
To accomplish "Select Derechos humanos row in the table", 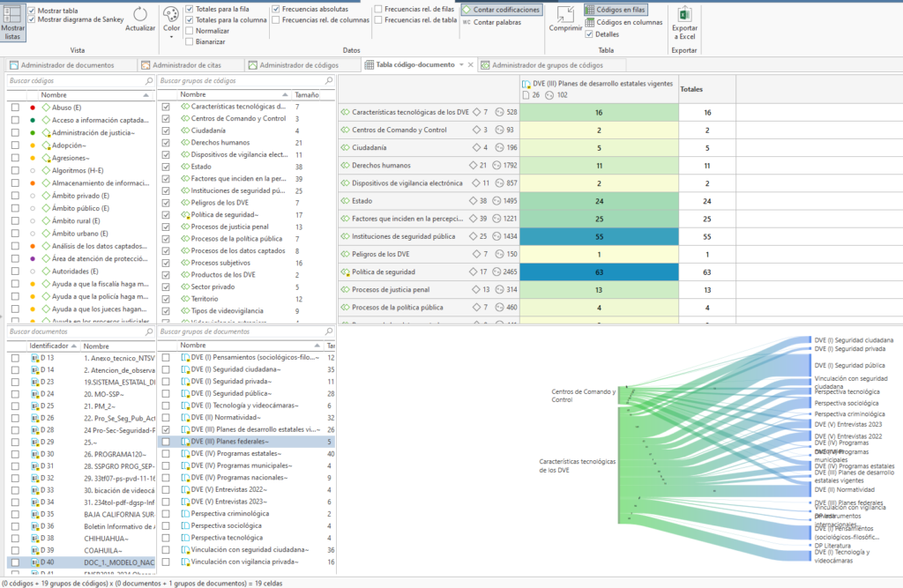I will 429,165.
